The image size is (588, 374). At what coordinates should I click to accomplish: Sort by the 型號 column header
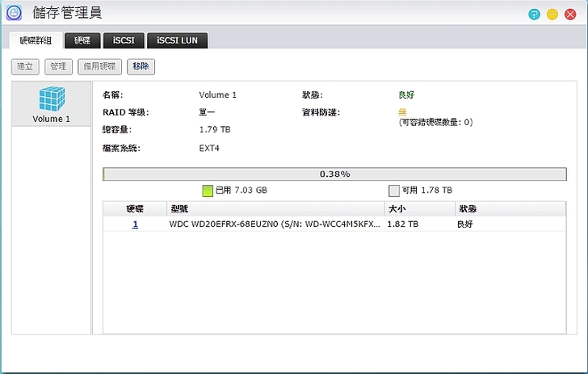click(275, 208)
